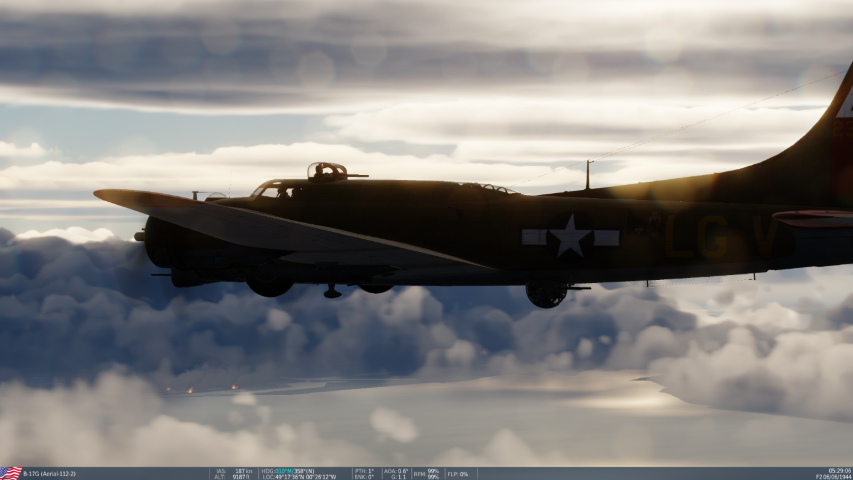Click the F2 view date 06/06/1944
Screen dimensions: 853x480
[x=833, y=477]
